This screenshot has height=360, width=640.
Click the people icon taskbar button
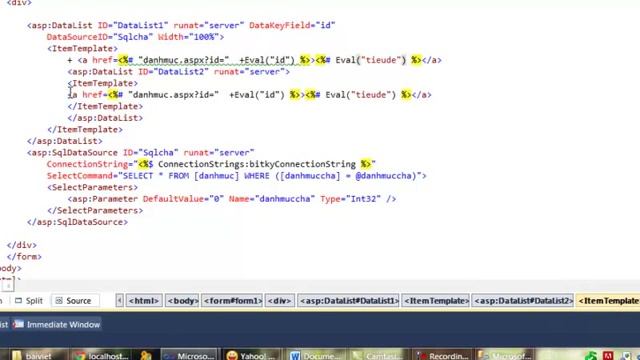pyautogui.click(x=146, y=355)
